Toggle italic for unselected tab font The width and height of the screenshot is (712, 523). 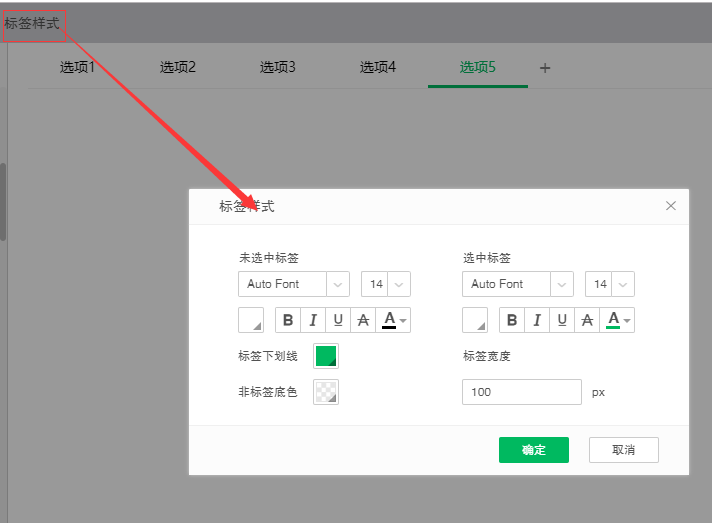pyautogui.click(x=313, y=320)
